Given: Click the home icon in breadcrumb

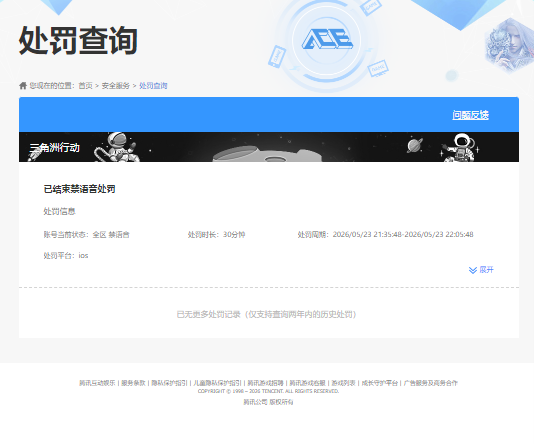Looking at the screenshot, I should point(23,85).
